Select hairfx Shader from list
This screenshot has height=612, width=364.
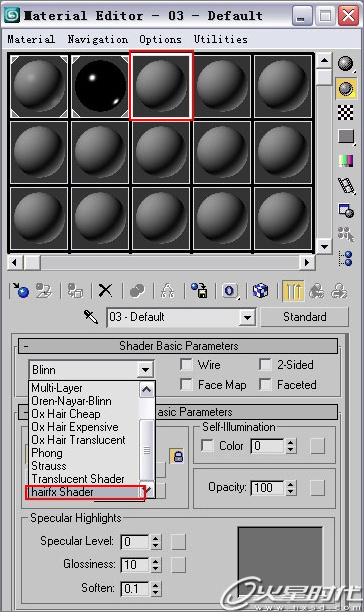84,492
